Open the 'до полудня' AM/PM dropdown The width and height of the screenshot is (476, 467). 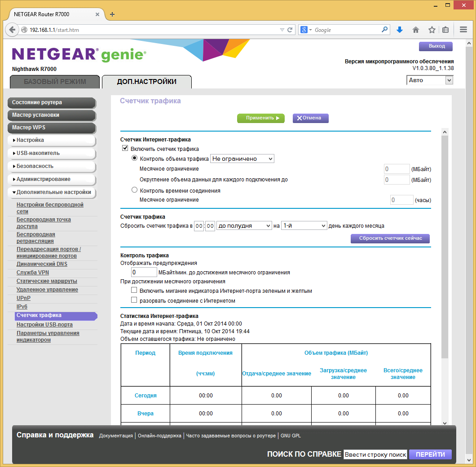(244, 225)
